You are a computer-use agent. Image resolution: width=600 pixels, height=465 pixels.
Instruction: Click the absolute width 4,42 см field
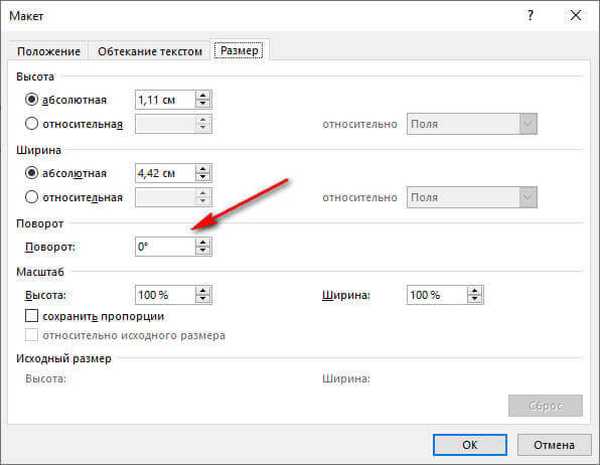coord(164,173)
